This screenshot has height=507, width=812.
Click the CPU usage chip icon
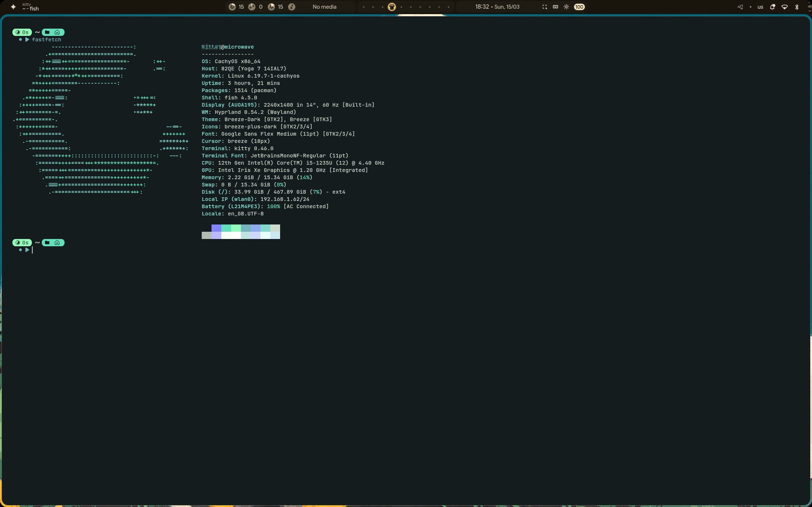pyautogui.click(x=232, y=7)
